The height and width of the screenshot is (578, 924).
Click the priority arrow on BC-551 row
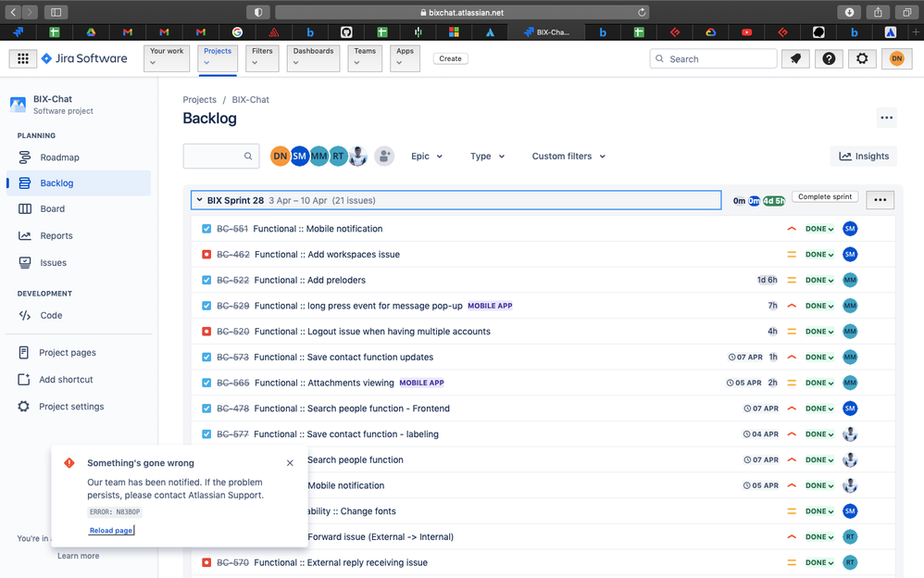click(792, 229)
